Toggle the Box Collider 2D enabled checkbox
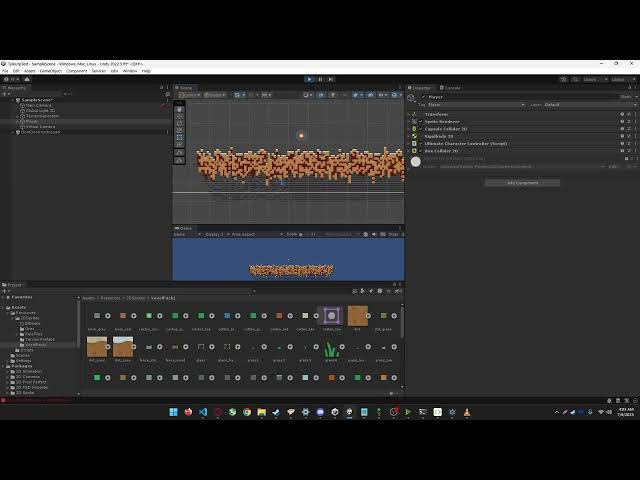The width and height of the screenshot is (640, 480). click(421, 151)
